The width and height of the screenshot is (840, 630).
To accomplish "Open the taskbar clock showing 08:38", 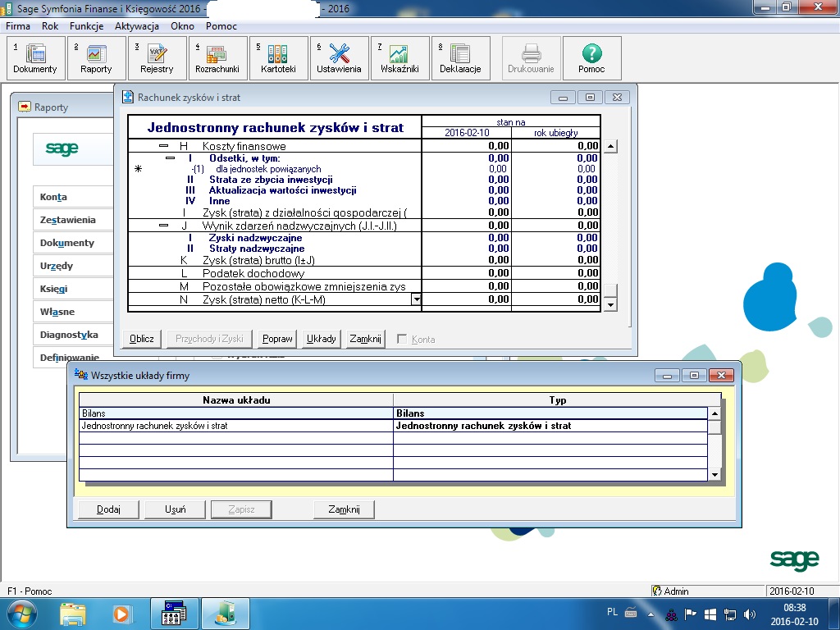I will coord(794,614).
